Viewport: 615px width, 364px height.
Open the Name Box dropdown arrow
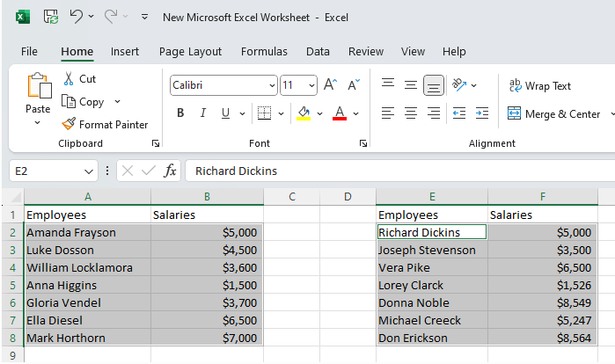pos(89,171)
